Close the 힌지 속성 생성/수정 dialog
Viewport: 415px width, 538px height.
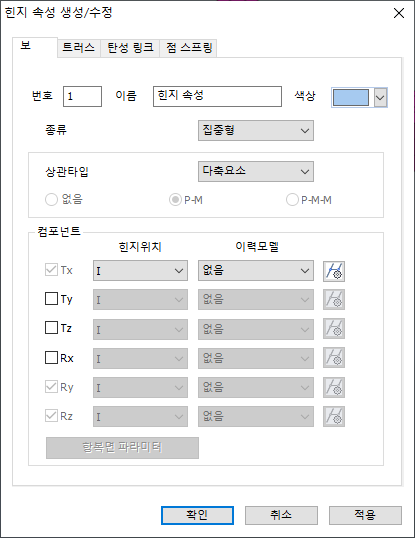pos(399,13)
